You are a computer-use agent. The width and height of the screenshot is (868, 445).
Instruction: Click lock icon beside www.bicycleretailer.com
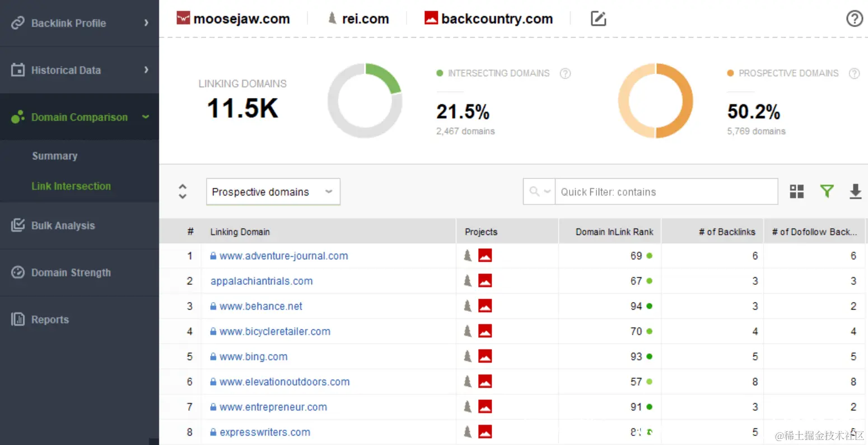click(213, 331)
